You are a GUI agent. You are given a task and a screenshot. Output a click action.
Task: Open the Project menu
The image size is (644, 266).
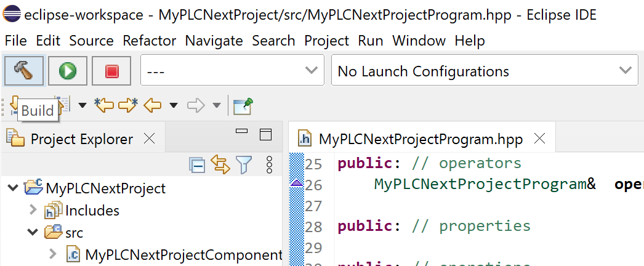326,41
